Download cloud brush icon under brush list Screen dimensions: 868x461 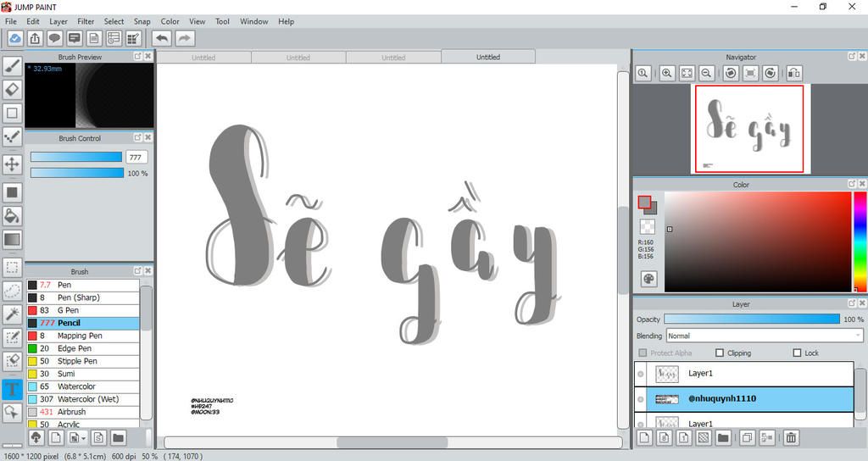click(x=36, y=438)
